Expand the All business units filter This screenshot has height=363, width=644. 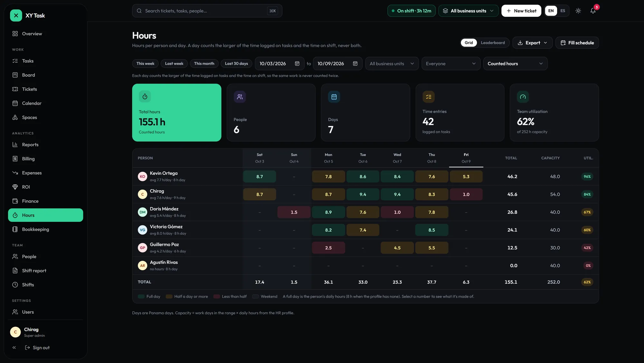tap(392, 64)
